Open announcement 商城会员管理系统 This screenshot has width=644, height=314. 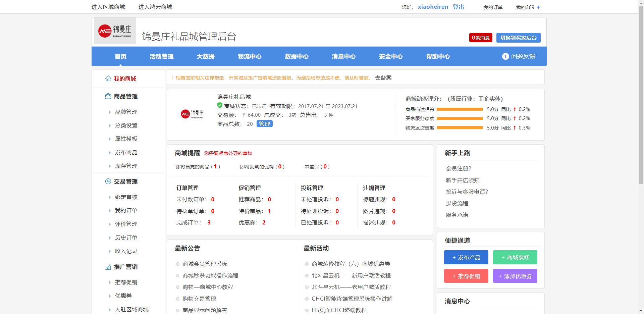coord(205,264)
